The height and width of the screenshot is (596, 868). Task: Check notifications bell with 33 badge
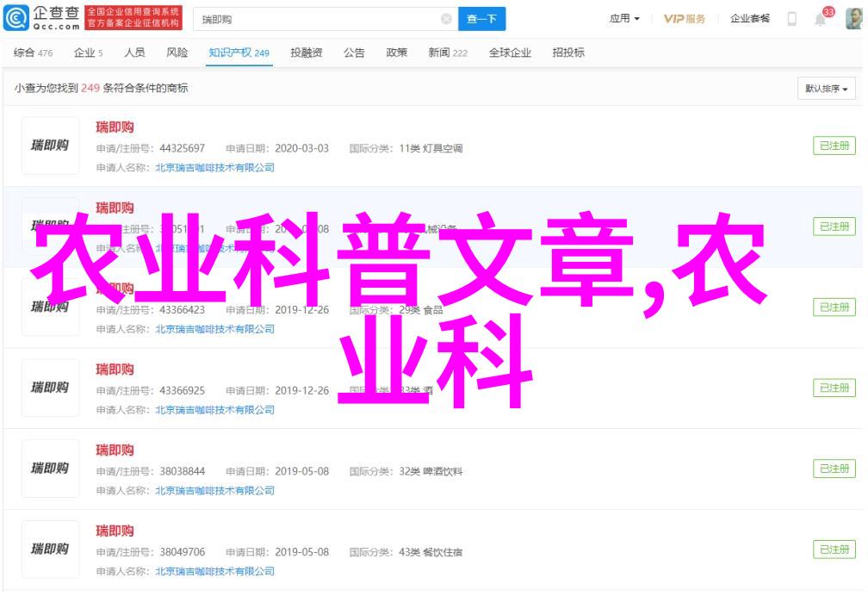(x=821, y=18)
